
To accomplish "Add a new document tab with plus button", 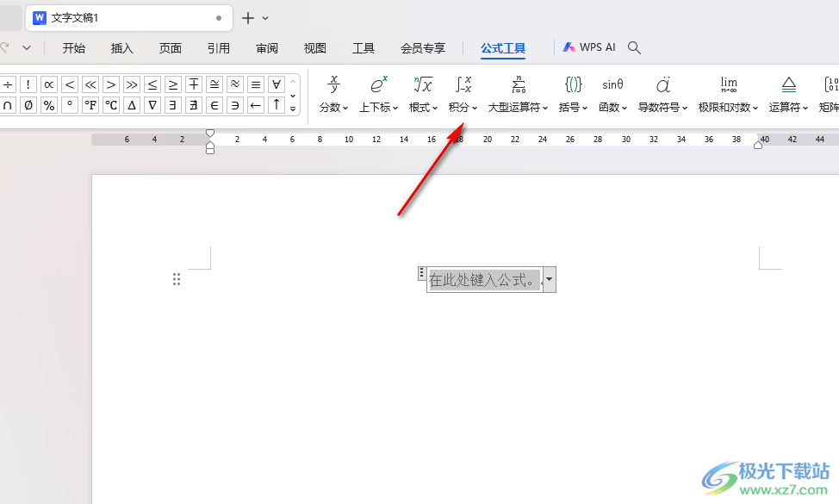I will coord(248,18).
